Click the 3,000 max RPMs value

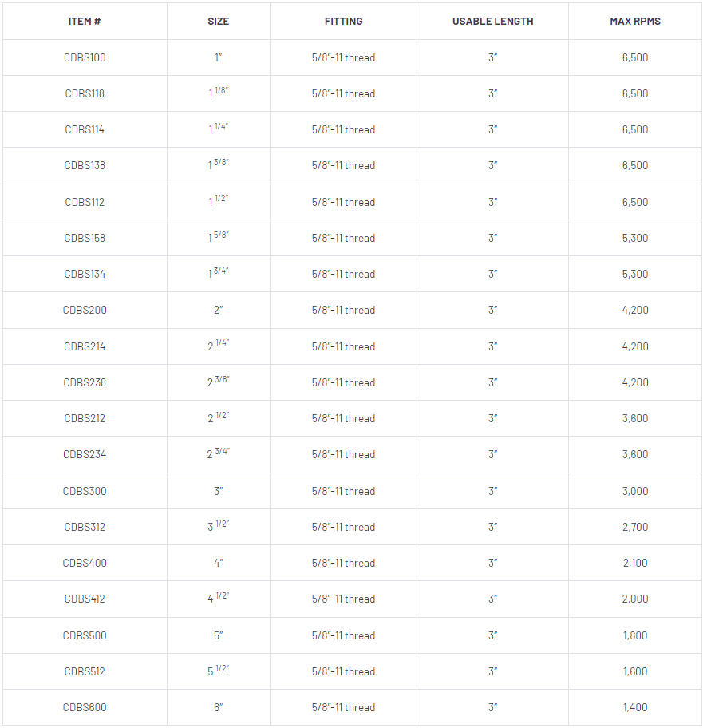pos(635,491)
